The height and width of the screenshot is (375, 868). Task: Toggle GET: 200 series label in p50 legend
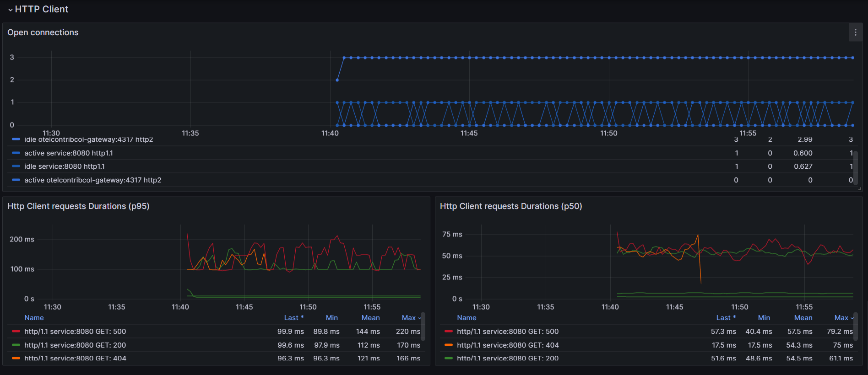click(507, 358)
